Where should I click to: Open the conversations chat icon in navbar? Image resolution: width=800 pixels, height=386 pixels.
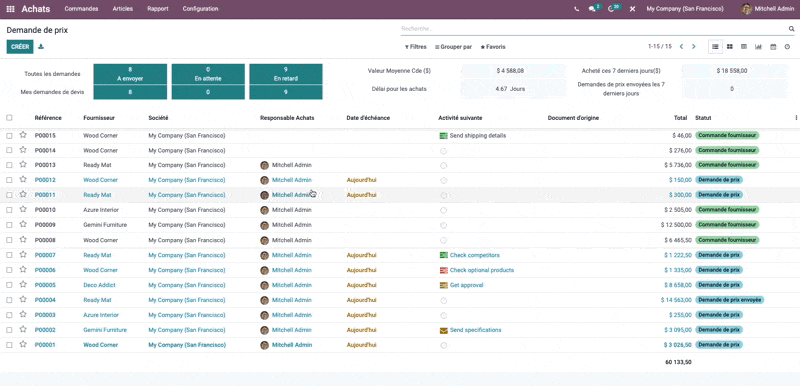(x=592, y=9)
